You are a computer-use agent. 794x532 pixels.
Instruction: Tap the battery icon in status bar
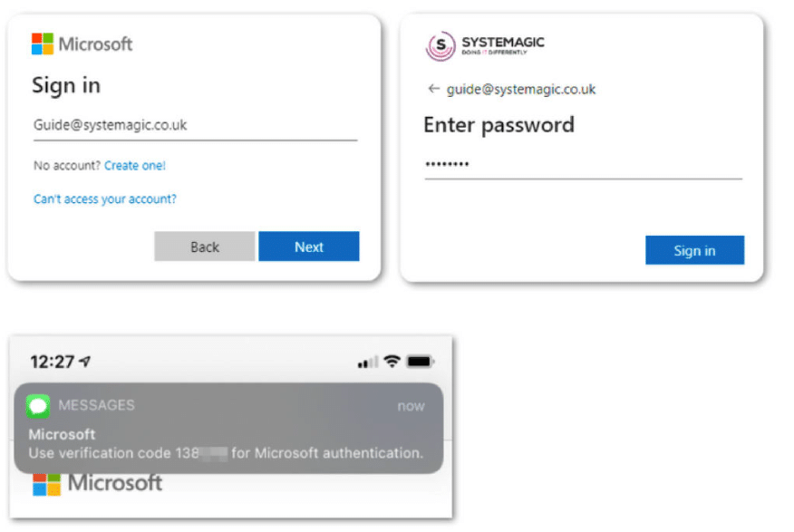tap(421, 362)
